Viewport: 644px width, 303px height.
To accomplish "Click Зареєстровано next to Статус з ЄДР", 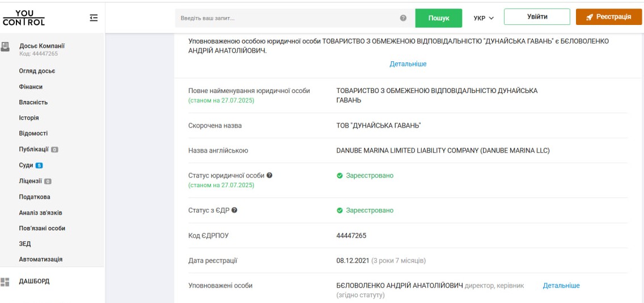I will [370, 211].
